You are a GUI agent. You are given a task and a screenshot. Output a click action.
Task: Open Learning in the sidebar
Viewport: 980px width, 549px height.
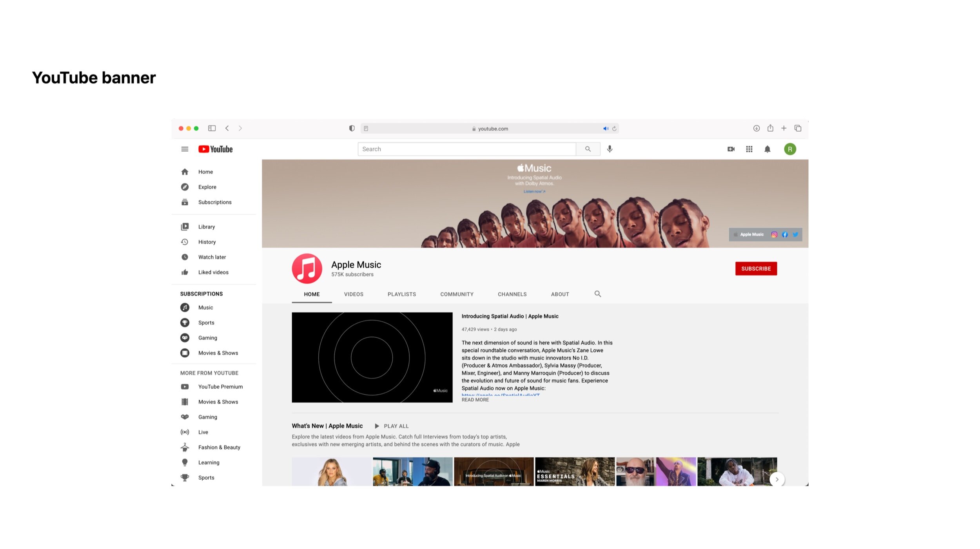pyautogui.click(x=214, y=462)
